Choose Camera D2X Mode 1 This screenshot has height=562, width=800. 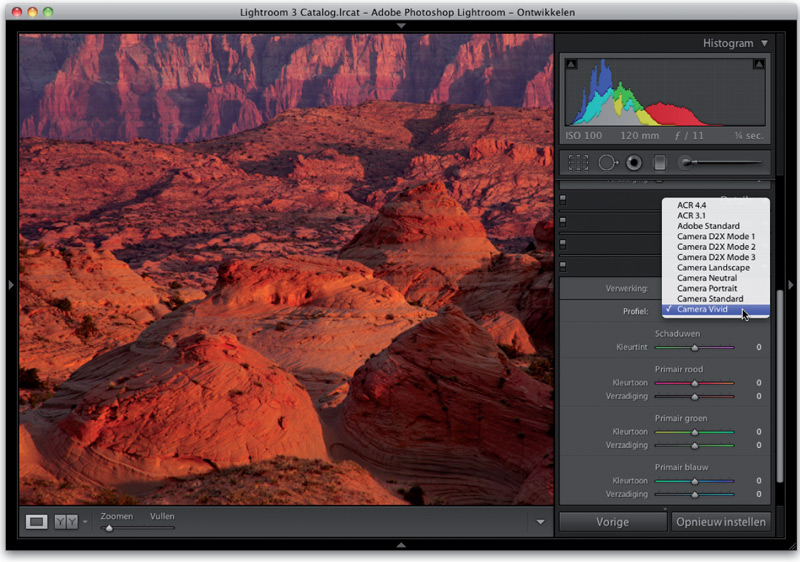point(716,236)
